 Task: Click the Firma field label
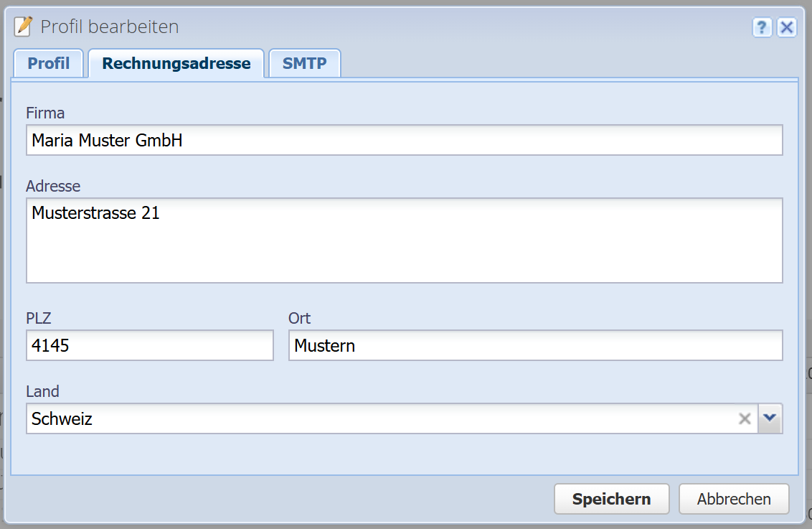(45, 113)
